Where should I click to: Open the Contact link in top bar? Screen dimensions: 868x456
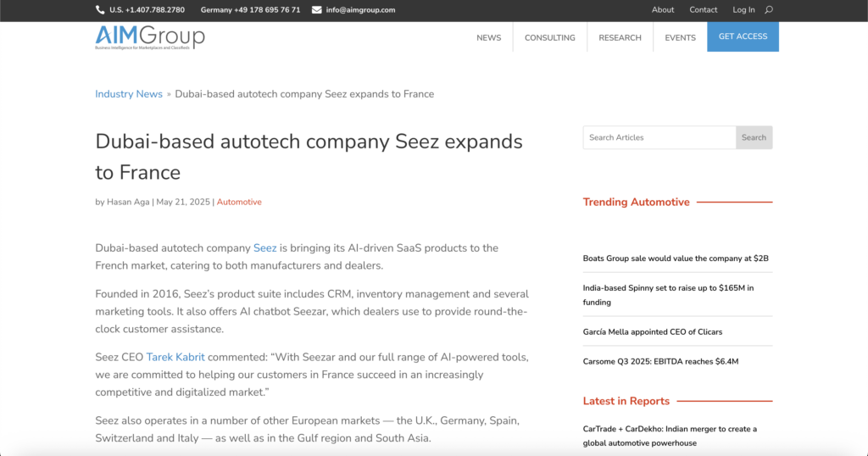coord(704,10)
